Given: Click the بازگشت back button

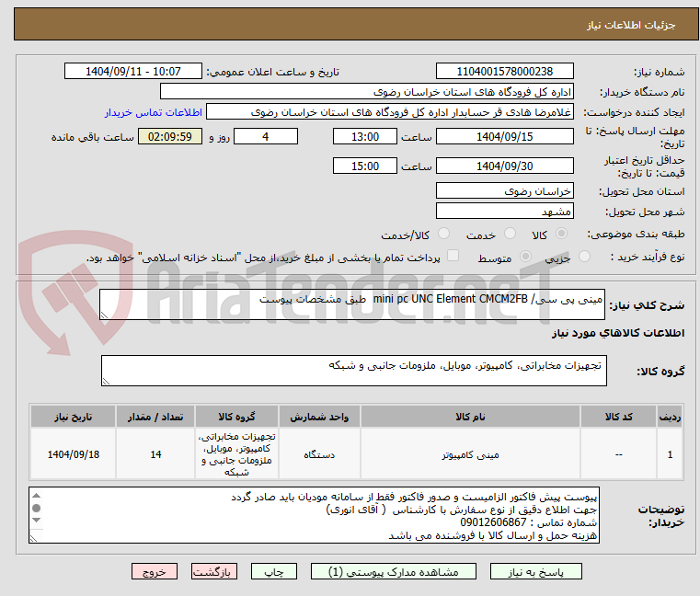Looking at the screenshot, I should point(214,571).
